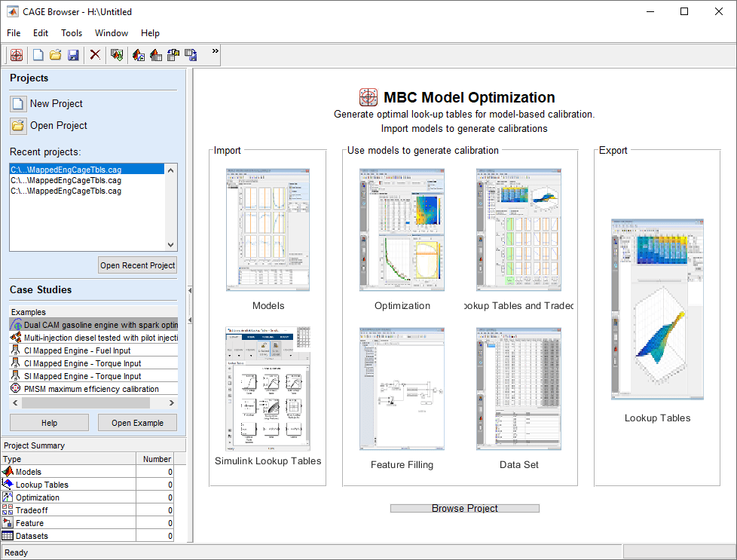
Task: Expand side panel with lower divider arrow
Action: (x=190, y=320)
